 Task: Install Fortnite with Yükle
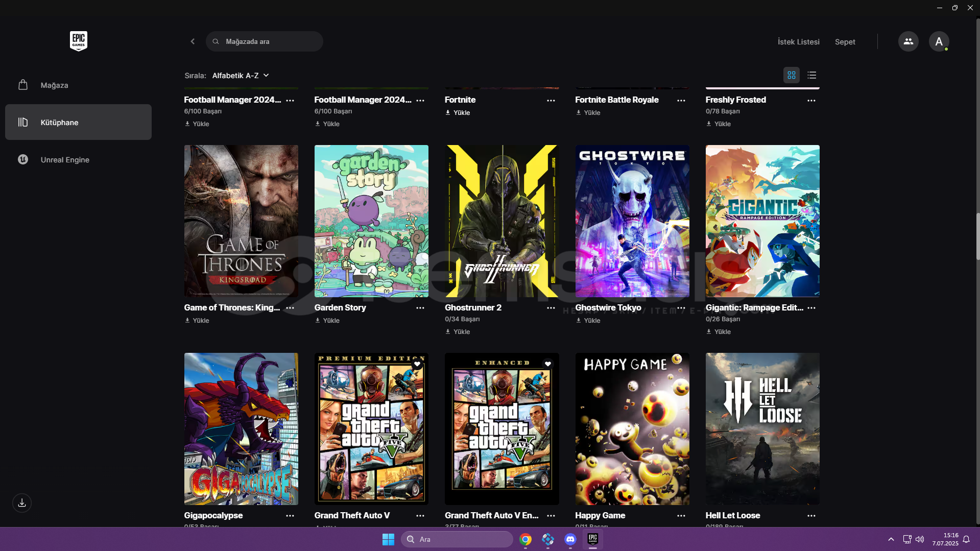[x=458, y=112]
